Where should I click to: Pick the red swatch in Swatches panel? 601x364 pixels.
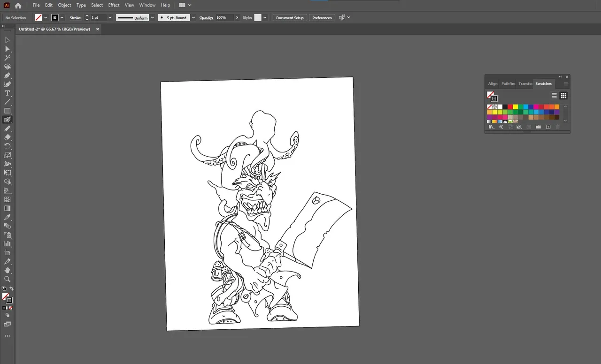coord(510,107)
